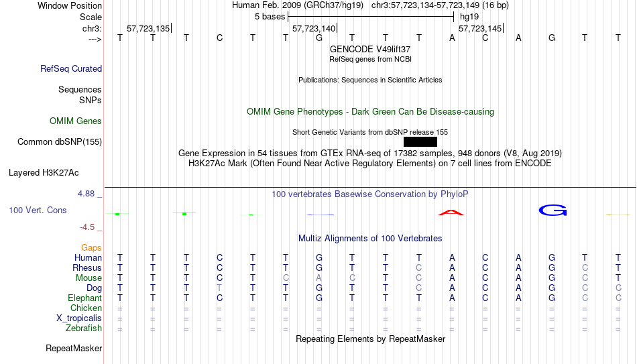Click the 4.88 conservation scale value
637x364 pixels.
click(x=86, y=194)
